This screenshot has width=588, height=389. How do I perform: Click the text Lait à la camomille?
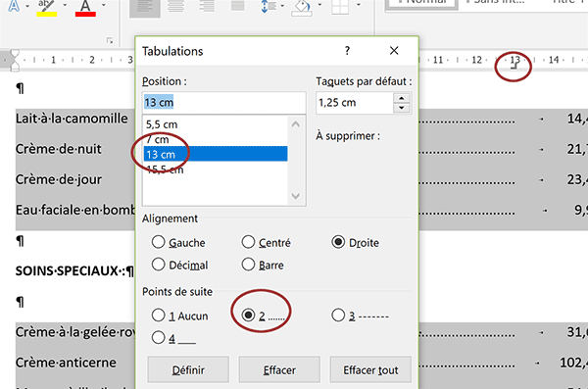(x=72, y=119)
